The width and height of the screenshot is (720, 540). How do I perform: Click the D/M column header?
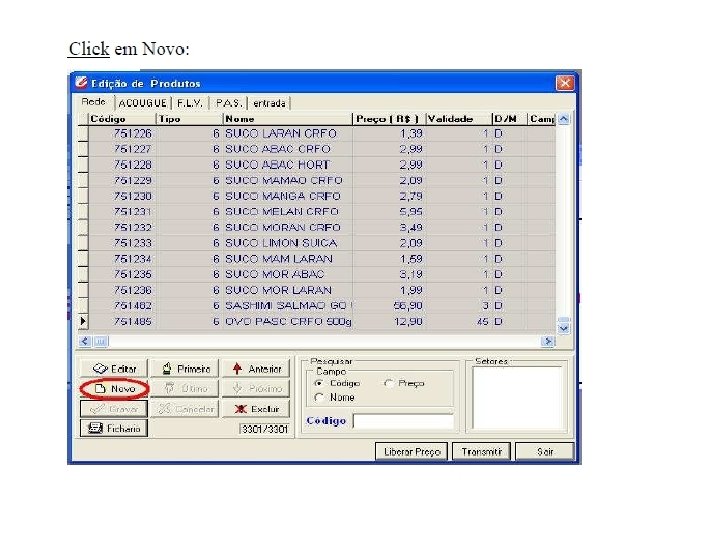pyautogui.click(x=510, y=119)
